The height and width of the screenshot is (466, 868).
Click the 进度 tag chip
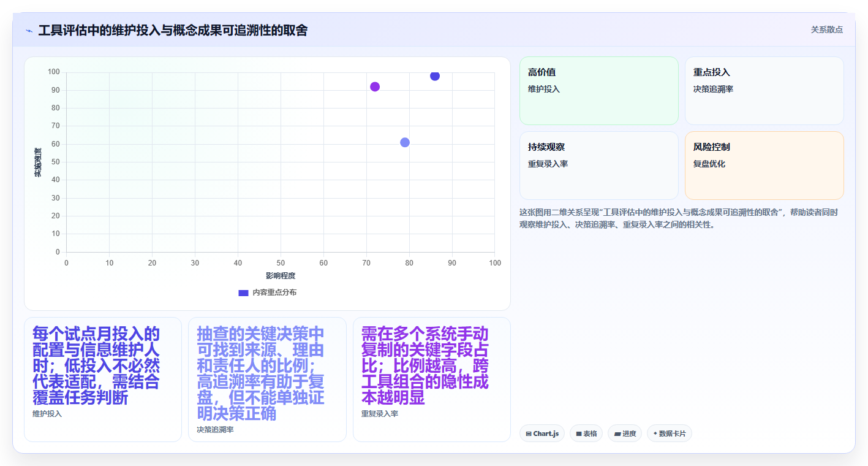tap(625, 434)
